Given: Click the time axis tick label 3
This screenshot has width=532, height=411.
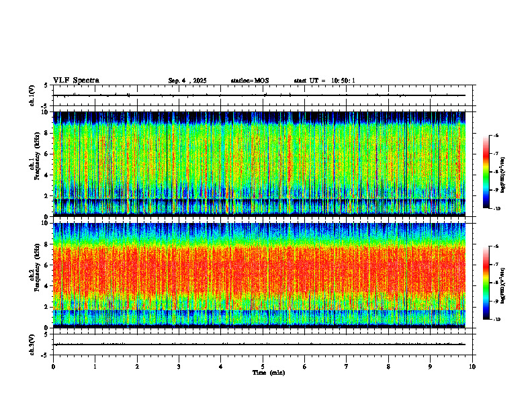Looking at the screenshot, I should pyautogui.click(x=179, y=367).
